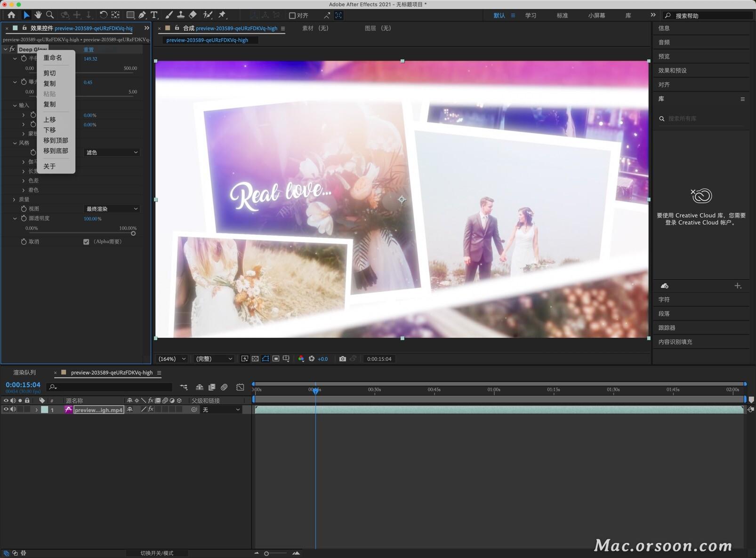Open the (164%) magnification dropdown
The width and height of the screenshot is (756, 558).
172,359
